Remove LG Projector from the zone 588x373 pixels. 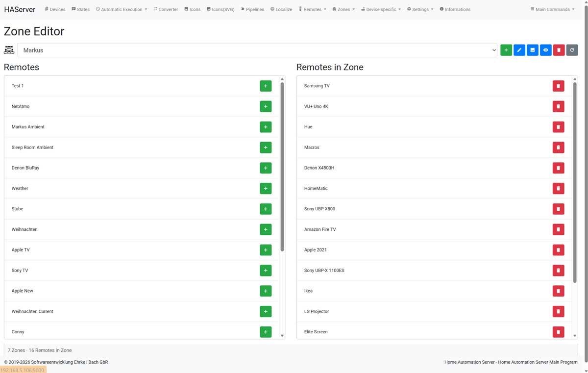pos(558,311)
